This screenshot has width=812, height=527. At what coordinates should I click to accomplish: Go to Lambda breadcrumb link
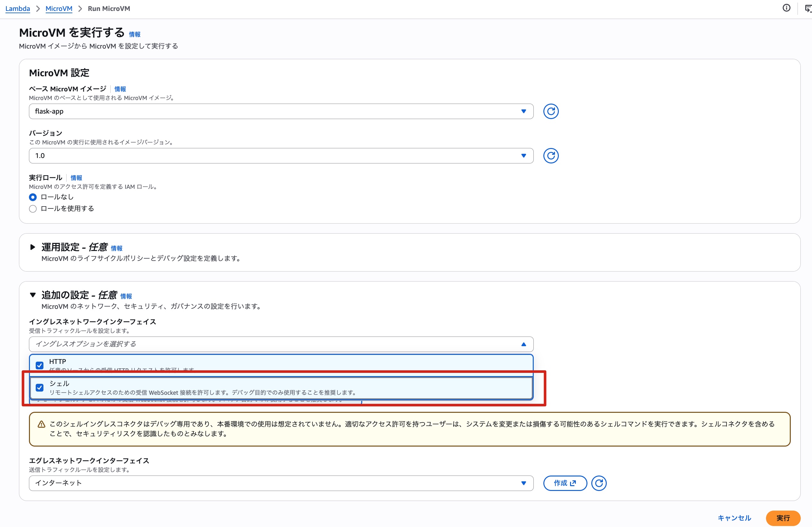(17, 9)
